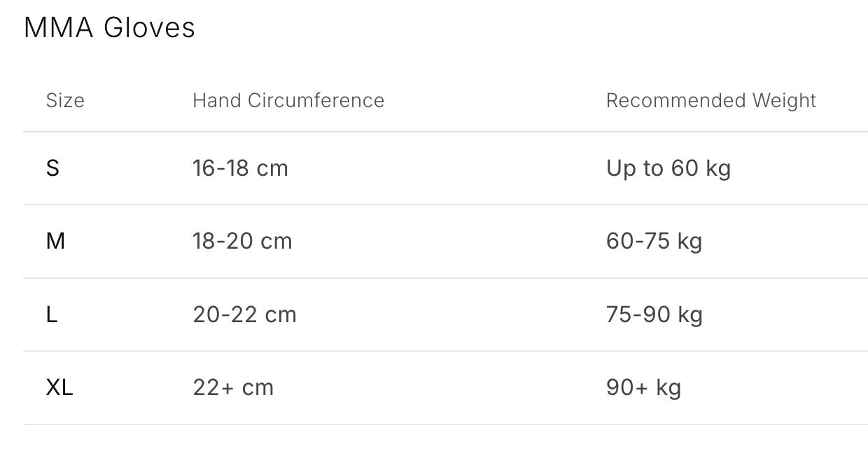Click the 60-75 kg weight cell
The width and height of the screenshot is (868, 449).
click(x=654, y=241)
